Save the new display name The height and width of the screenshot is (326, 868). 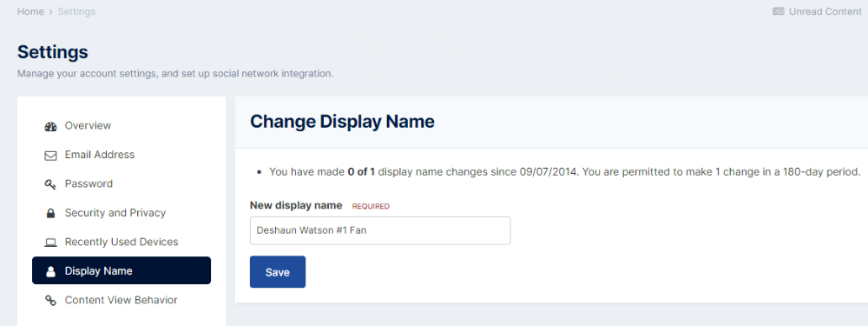click(278, 271)
